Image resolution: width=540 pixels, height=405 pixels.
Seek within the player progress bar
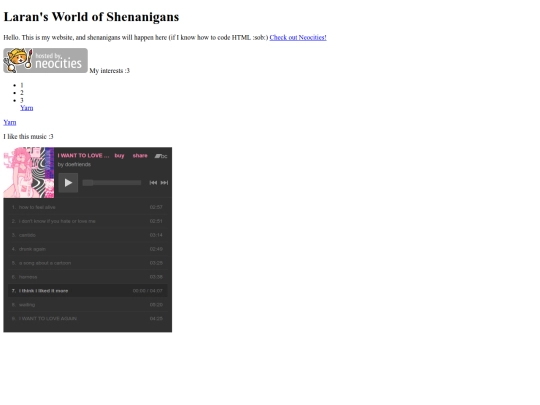(x=112, y=183)
